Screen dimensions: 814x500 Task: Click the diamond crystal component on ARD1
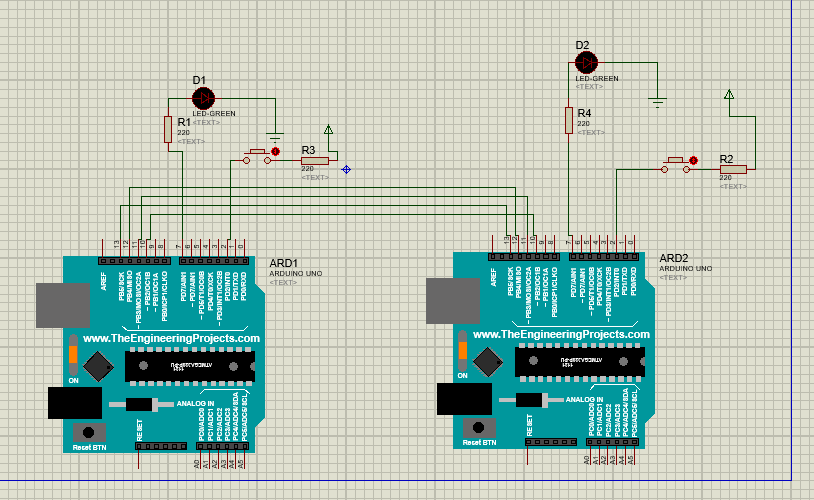98,367
